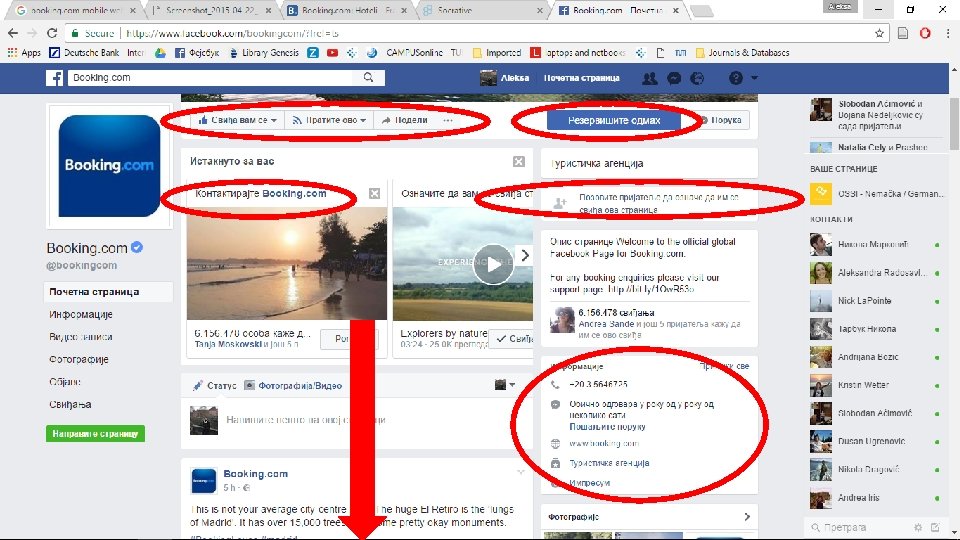
Task: Open OSSI - Nemačka page in sidebar
Action: [877, 193]
